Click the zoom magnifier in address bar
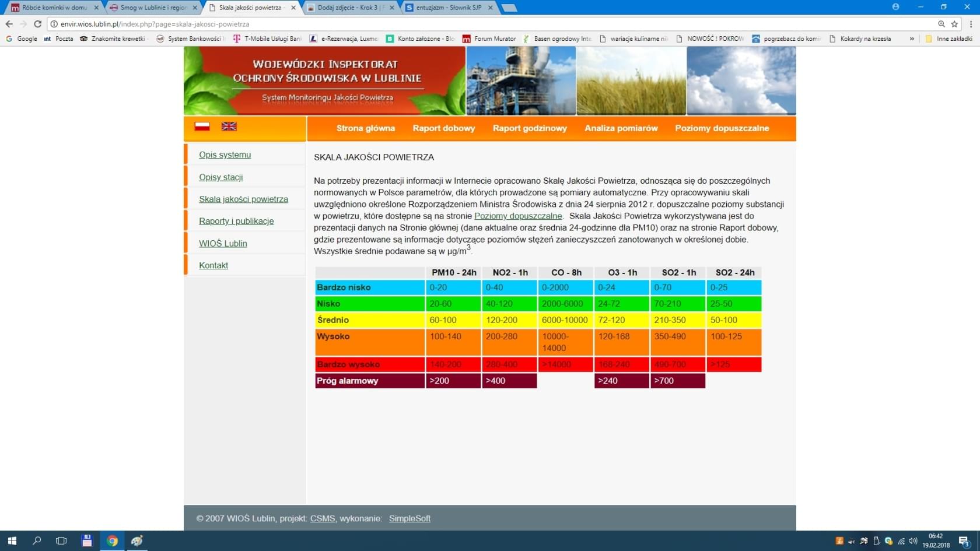The image size is (980, 551). click(941, 24)
